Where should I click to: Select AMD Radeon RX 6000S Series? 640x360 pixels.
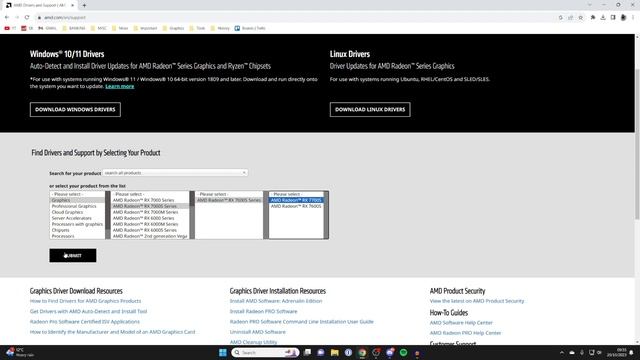tap(150, 230)
